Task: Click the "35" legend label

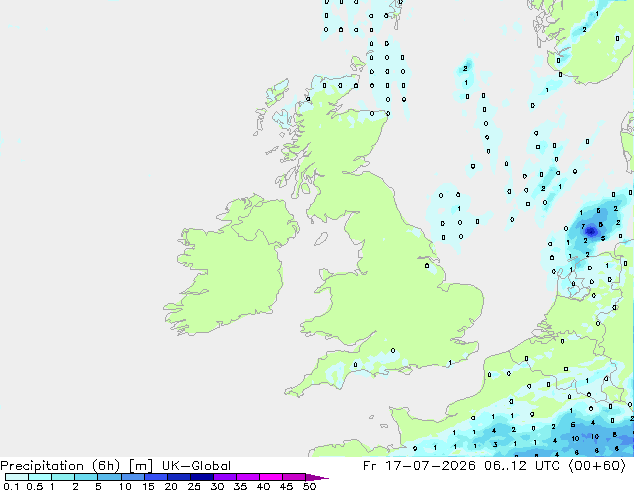Action: (240, 486)
